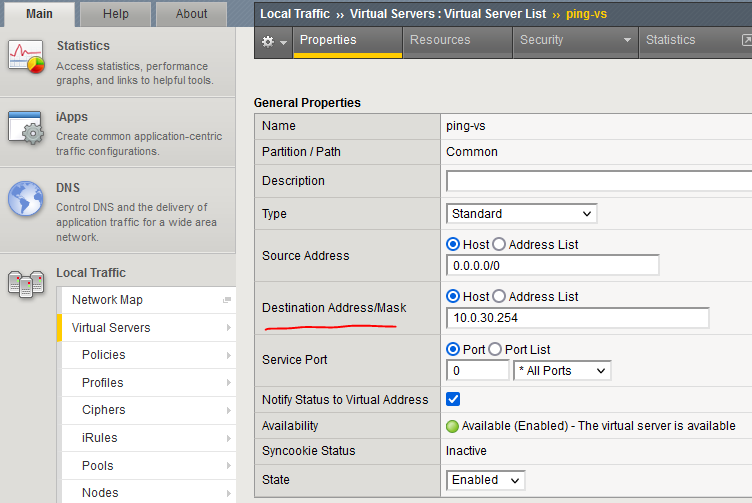Screen dimensions: 752x503
Task: Click the popout icon beside Statistics tab
Action: click(746, 41)
